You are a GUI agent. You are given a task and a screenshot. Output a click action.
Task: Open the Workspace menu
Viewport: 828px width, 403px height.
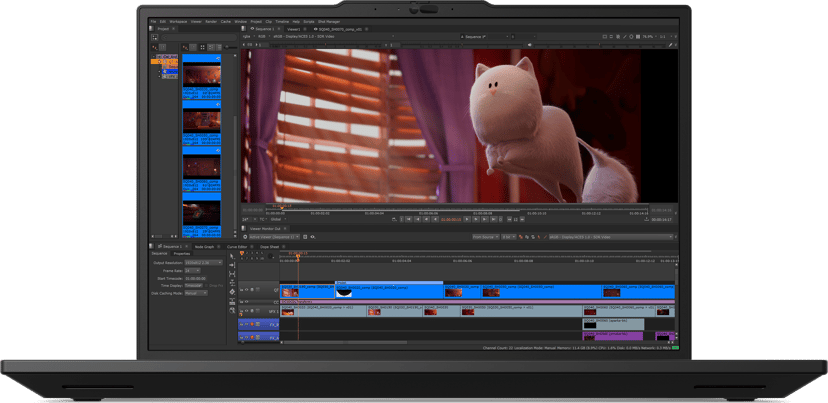coord(178,22)
